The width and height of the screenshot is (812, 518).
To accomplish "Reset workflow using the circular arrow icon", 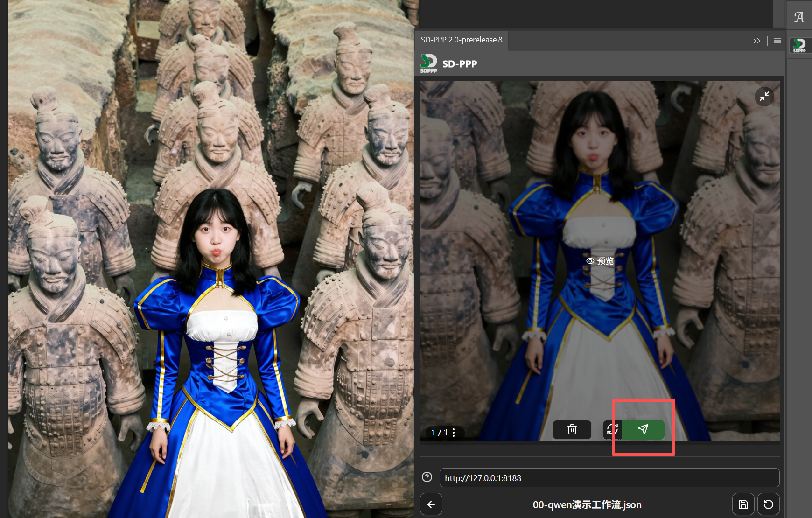I will point(768,504).
